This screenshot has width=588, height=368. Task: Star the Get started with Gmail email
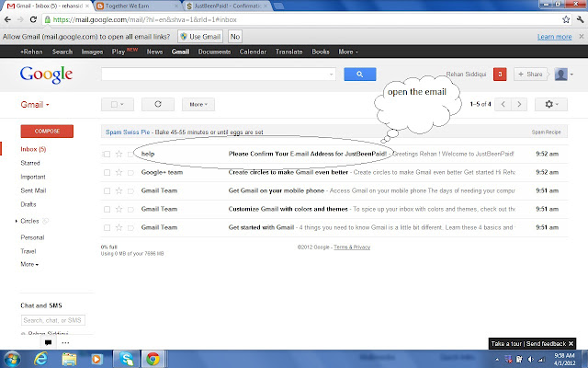tap(119, 227)
